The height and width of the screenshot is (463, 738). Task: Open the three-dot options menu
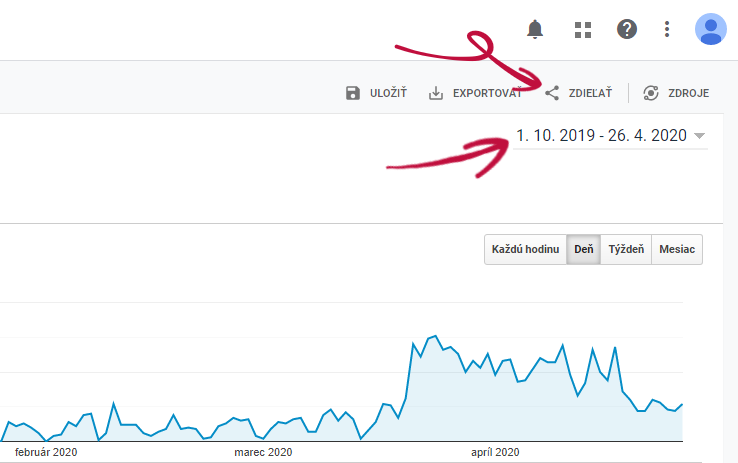(666, 29)
